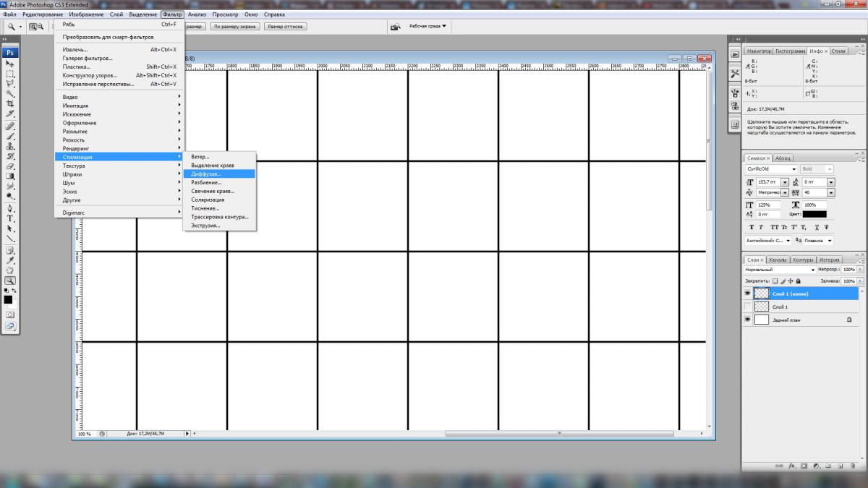
Task: Click the horizontal scrollbar of the document
Action: 558,434
